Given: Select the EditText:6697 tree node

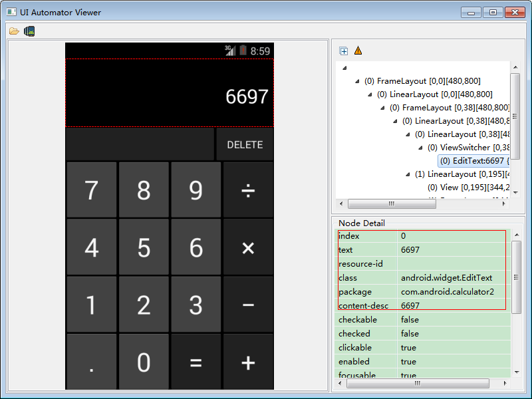Looking at the screenshot, I should [474, 160].
